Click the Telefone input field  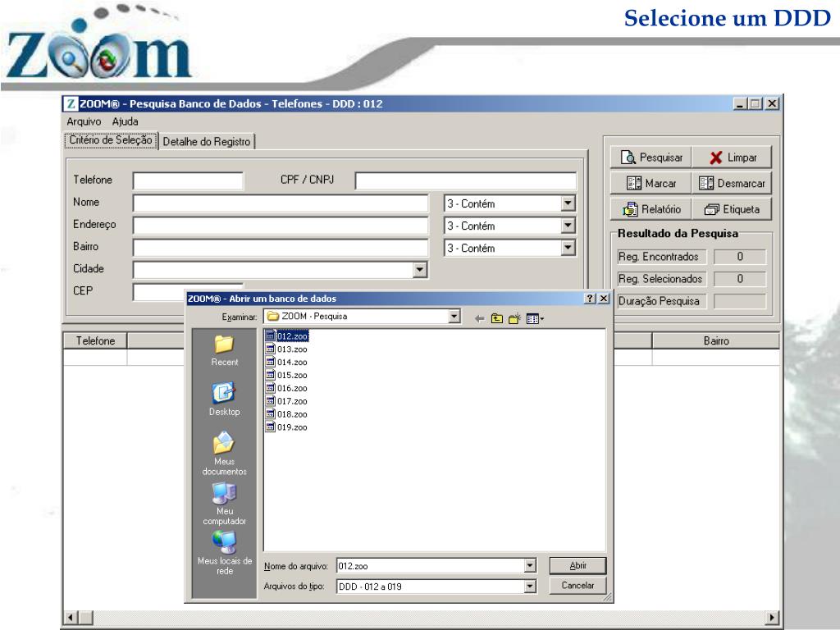click(188, 181)
